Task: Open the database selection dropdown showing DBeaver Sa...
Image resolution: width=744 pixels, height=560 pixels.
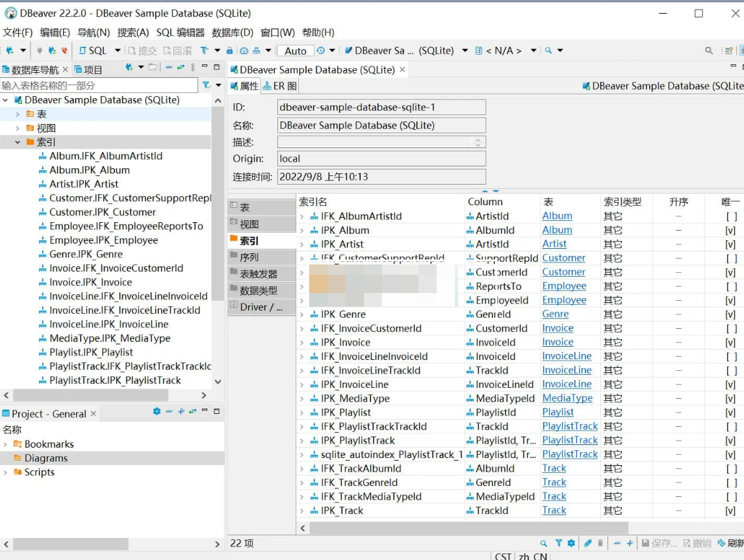Action: (465, 50)
